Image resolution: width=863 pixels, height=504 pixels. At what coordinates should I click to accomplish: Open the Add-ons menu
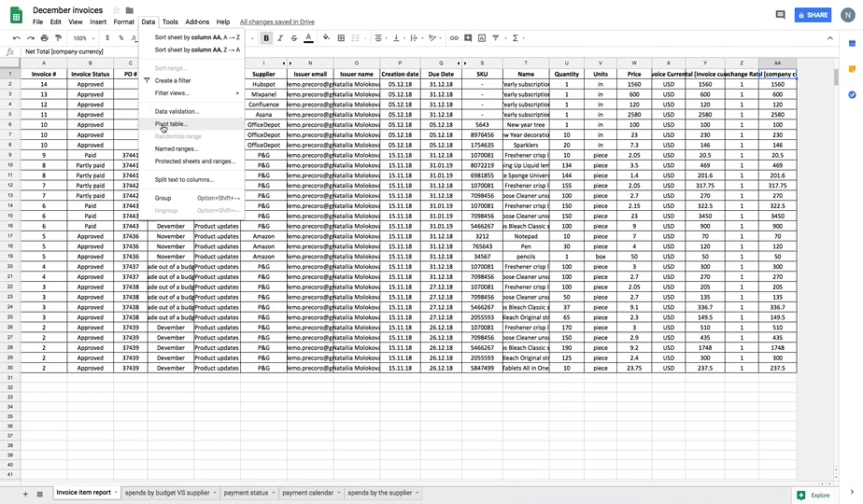pos(197,22)
